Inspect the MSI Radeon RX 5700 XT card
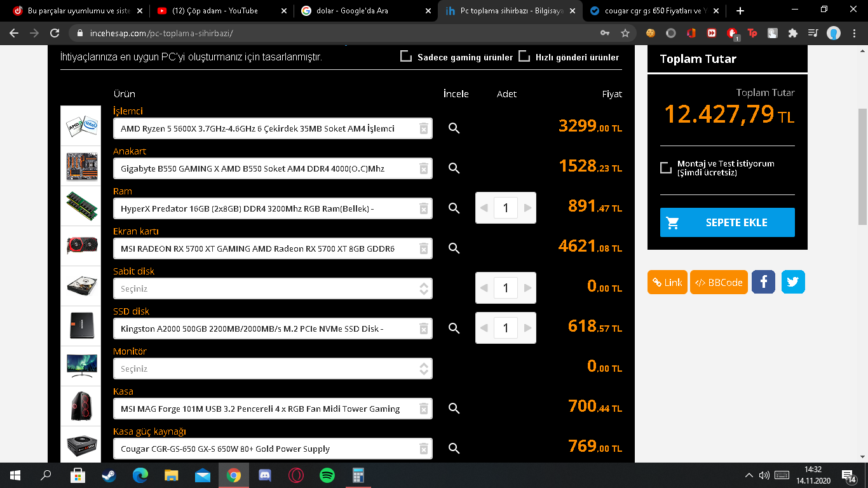 pos(454,248)
